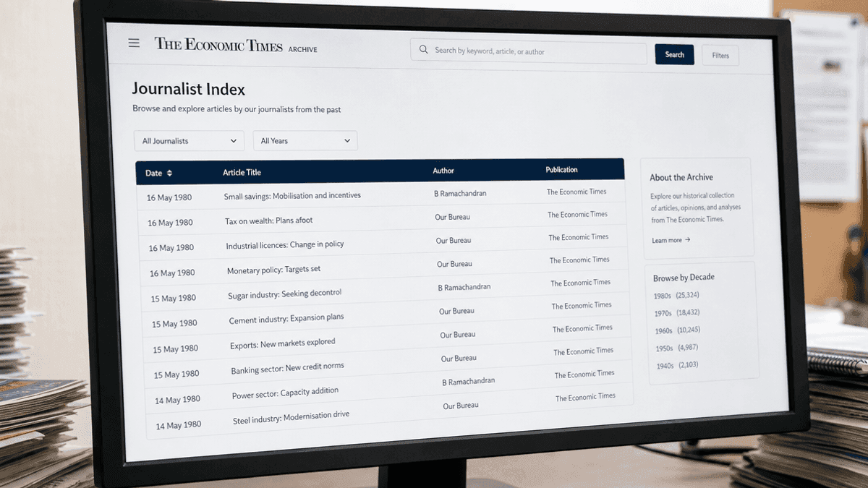
Task: Click the Journalist Index heading
Action: (188, 90)
